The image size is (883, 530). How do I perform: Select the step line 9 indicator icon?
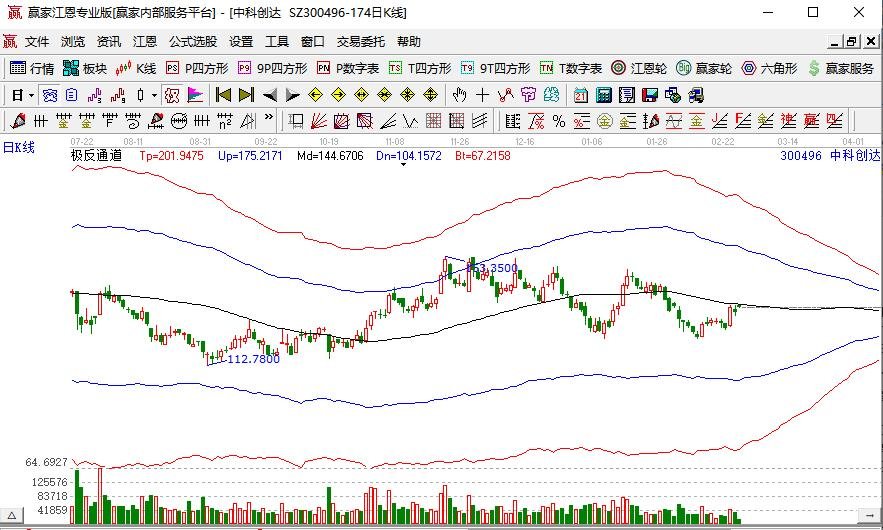point(118,95)
